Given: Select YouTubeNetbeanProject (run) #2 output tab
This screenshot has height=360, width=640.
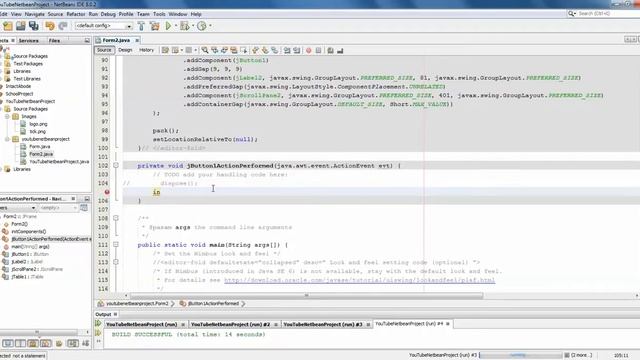Looking at the screenshot, I should 230,324.
